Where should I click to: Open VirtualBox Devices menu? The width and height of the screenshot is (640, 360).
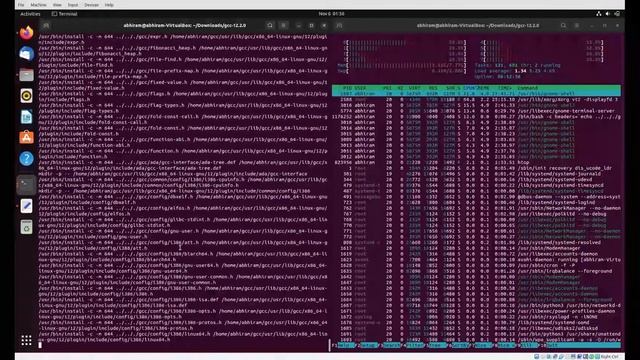click(91, 5)
